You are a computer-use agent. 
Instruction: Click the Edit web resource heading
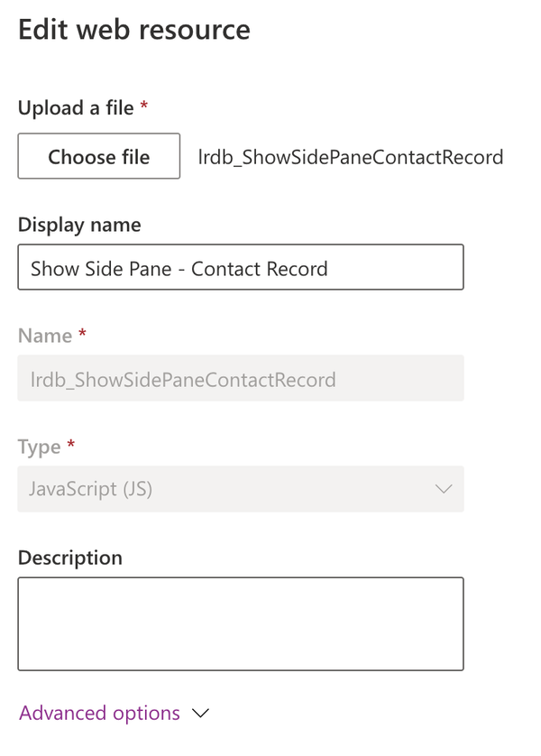[133, 30]
